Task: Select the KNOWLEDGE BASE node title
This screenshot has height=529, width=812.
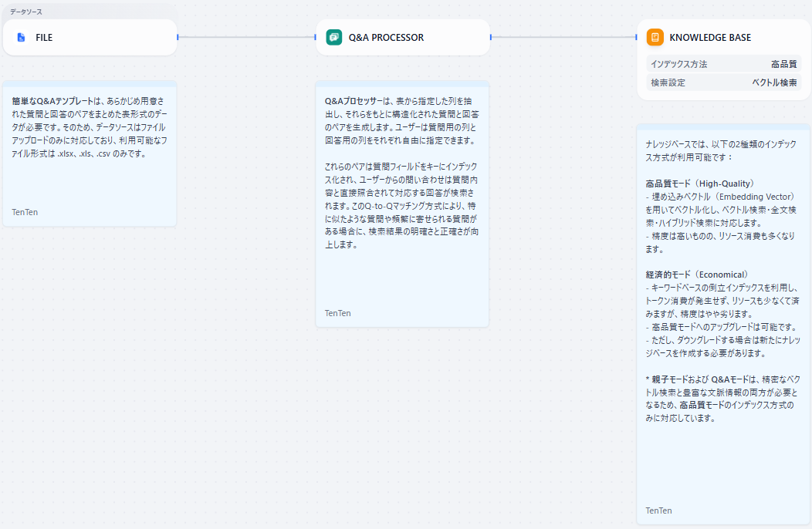Action: click(x=709, y=37)
